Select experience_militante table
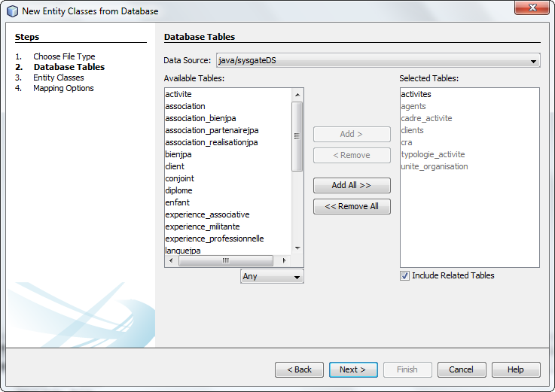Image resolution: width=555 pixels, height=392 pixels. point(228,226)
